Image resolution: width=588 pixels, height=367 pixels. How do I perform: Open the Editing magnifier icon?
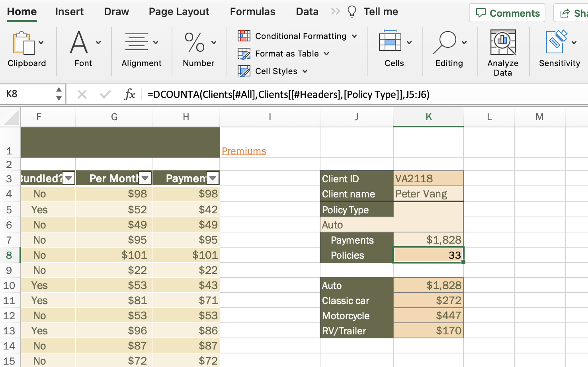(444, 43)
